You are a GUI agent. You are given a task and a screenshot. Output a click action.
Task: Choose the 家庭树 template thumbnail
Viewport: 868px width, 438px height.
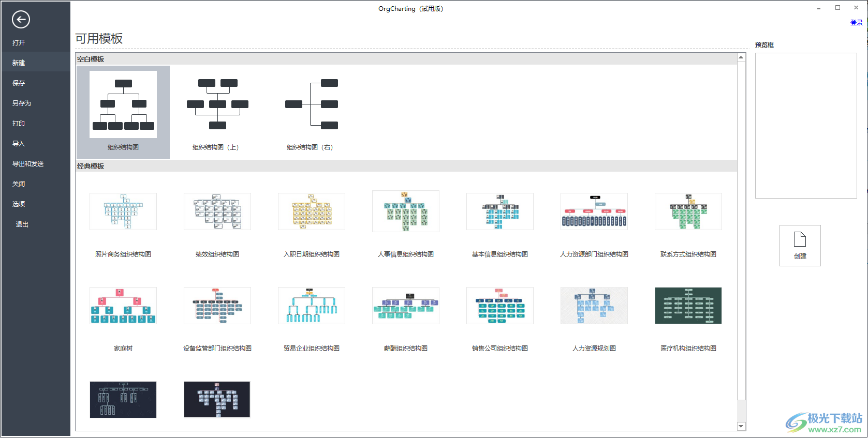(123, 306)
